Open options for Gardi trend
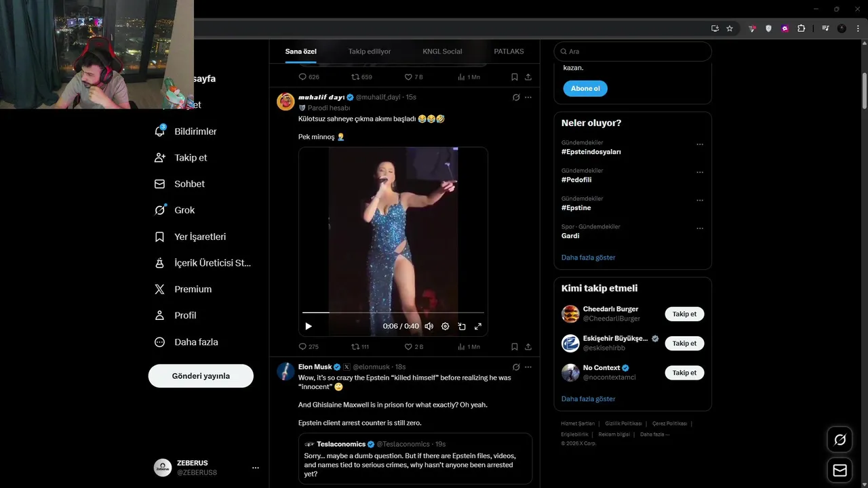The width and height of the screenshot is (868, 488). point(700,228)
